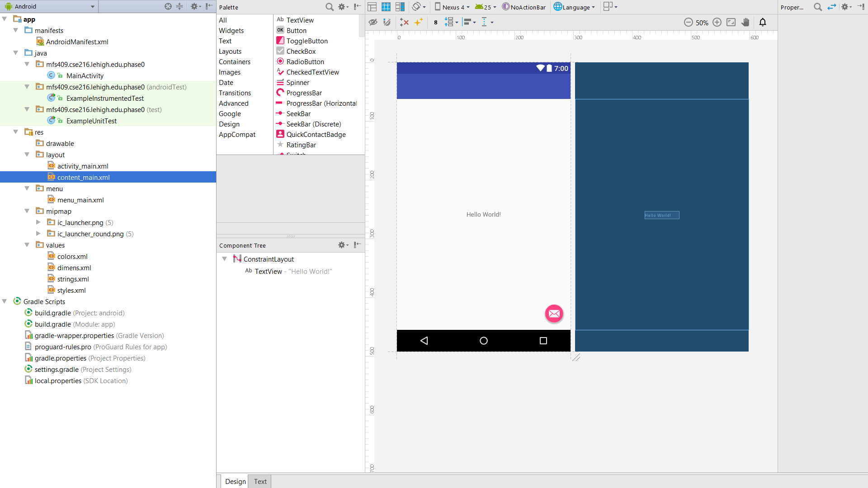Zoom in the design preview
Screen dimensions: 868x488
717,23
